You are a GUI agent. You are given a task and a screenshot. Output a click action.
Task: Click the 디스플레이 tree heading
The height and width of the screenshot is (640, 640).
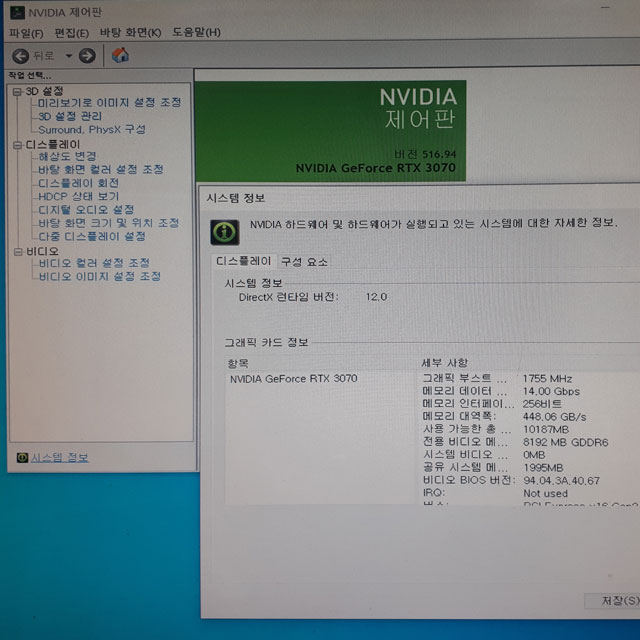click(53, 144)
